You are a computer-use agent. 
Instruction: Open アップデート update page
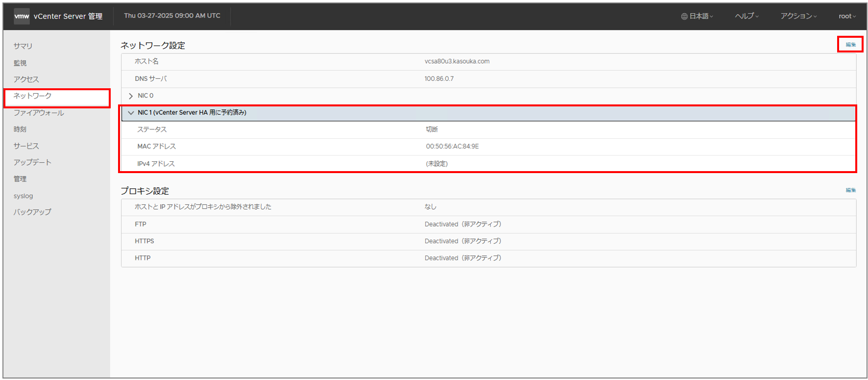pyautogui.click(x=32, y=162)
